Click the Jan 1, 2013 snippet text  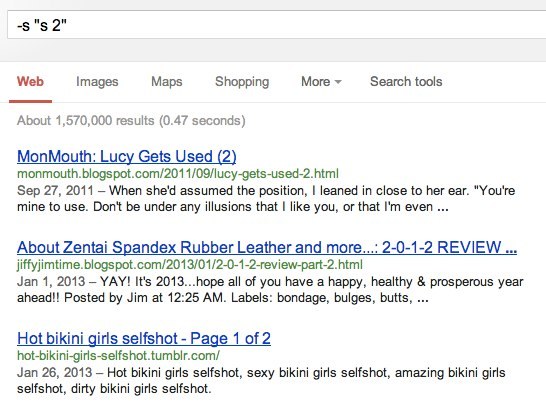pos(51,281)
